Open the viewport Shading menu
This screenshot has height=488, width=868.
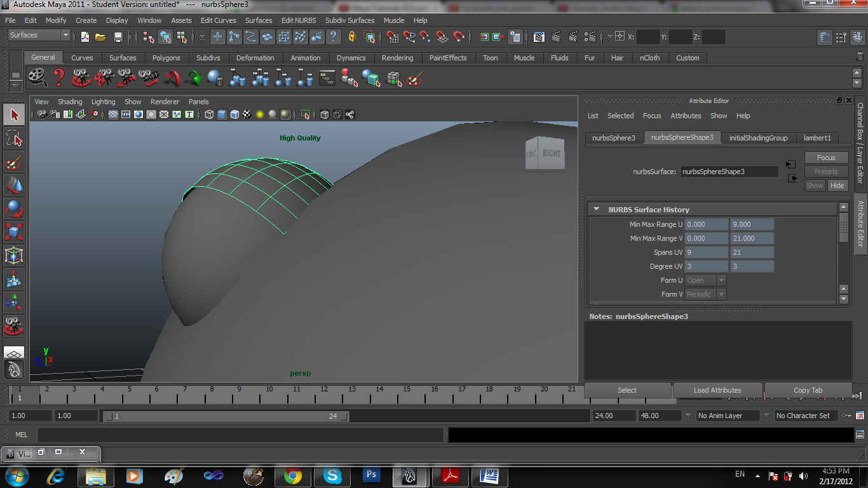[70, 102]
